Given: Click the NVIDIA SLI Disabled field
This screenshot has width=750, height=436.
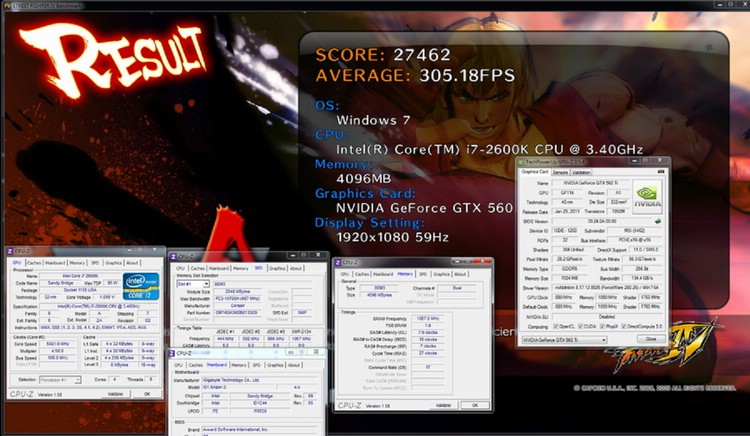Looking at the screenshot, I should click(x=607, y=316).
